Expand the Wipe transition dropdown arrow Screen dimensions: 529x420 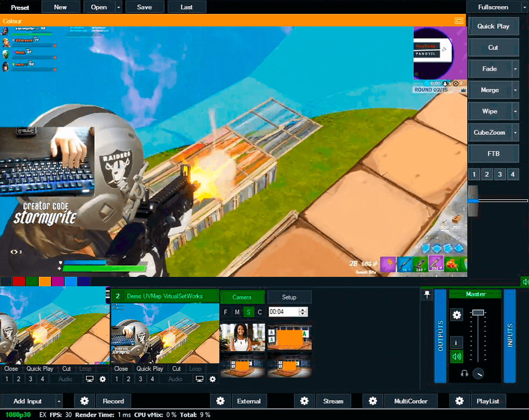514,111
